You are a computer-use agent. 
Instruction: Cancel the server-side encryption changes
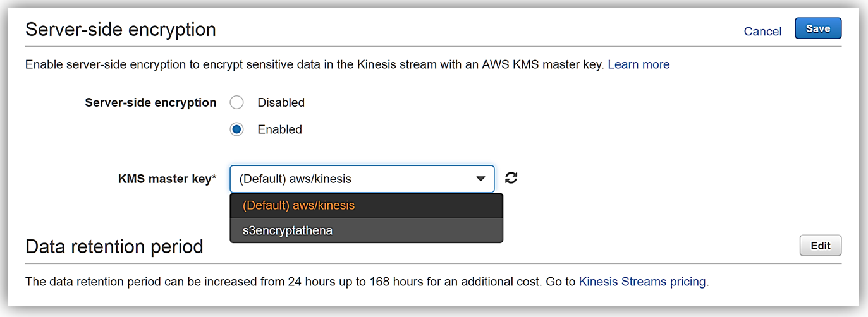coord(762,32)
